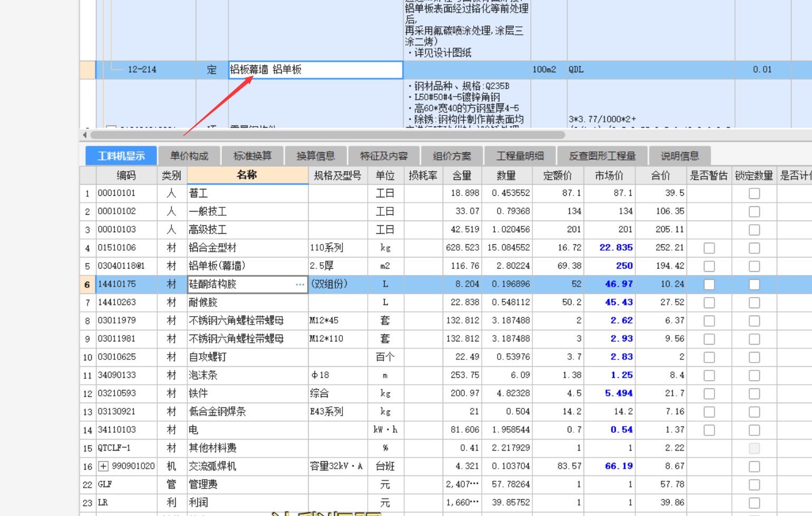
Task: Select market price 22.835 for 铝合金型材
Action: [609, 247]
